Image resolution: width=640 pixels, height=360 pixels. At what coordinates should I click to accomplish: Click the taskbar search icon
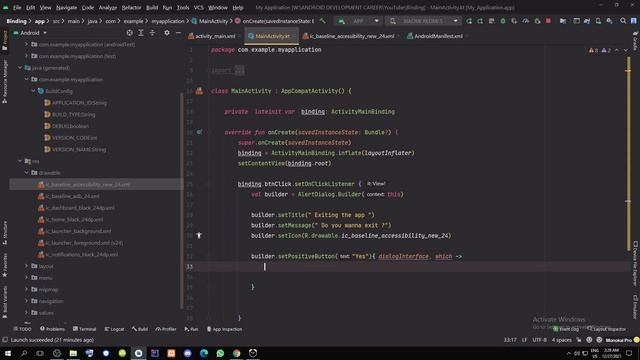tap(24, 353)
